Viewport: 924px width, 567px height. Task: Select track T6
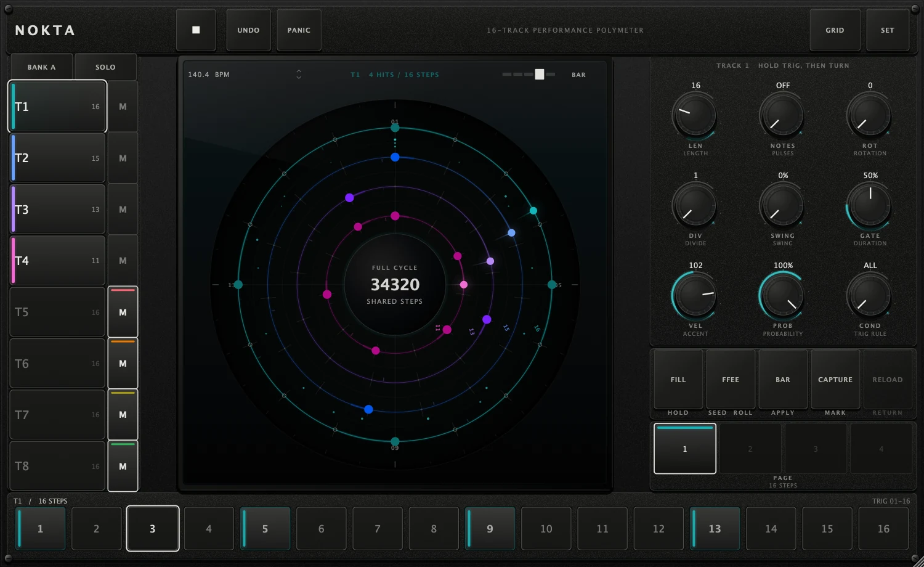point(58,364)
